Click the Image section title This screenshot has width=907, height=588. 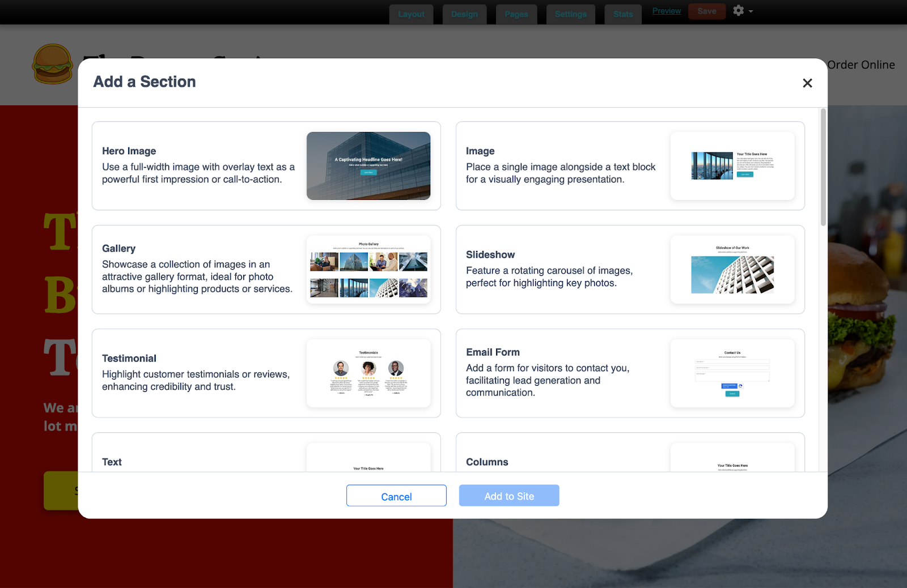point(480,151)
